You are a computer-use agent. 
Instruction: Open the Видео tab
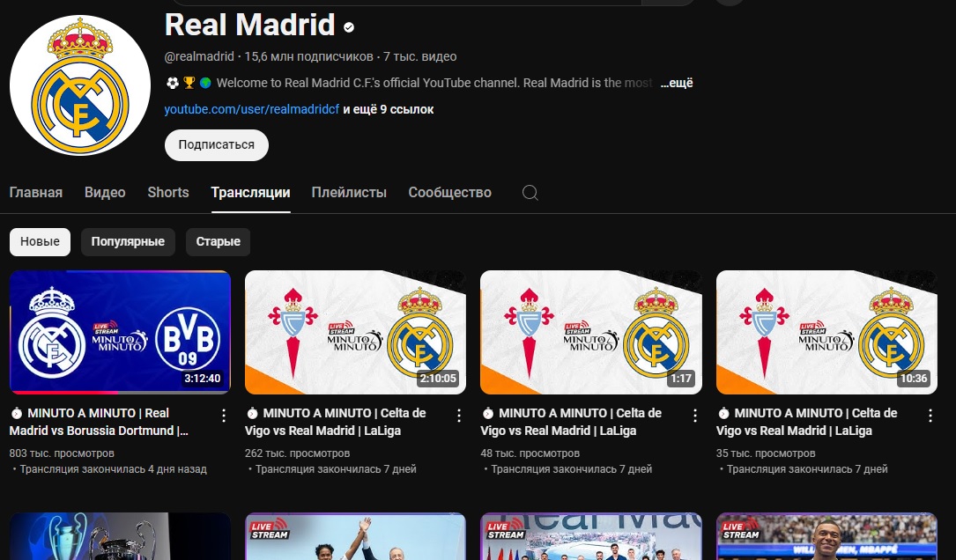pyautogui.click(x=105, y=193)
